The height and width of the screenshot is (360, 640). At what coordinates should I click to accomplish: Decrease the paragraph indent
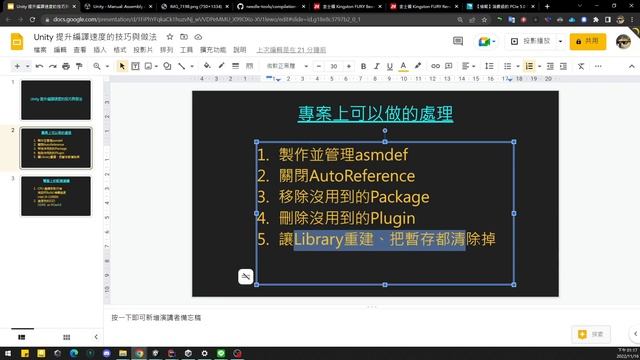550,66
